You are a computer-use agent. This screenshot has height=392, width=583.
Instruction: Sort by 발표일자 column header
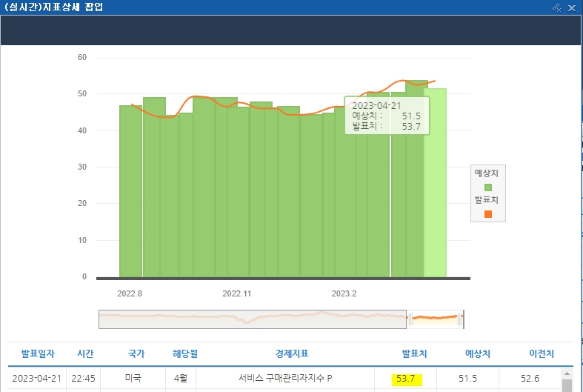pyautogui.click(x=38, y=353)
